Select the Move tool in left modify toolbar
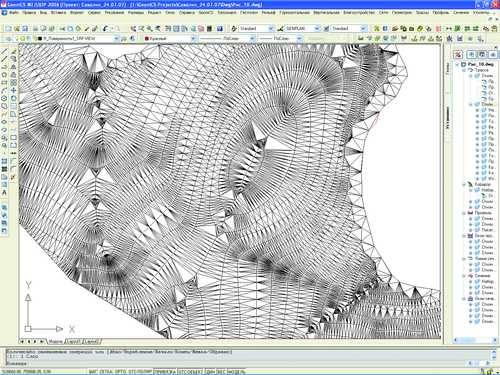The image size is (500, 375). coord(13,90)
